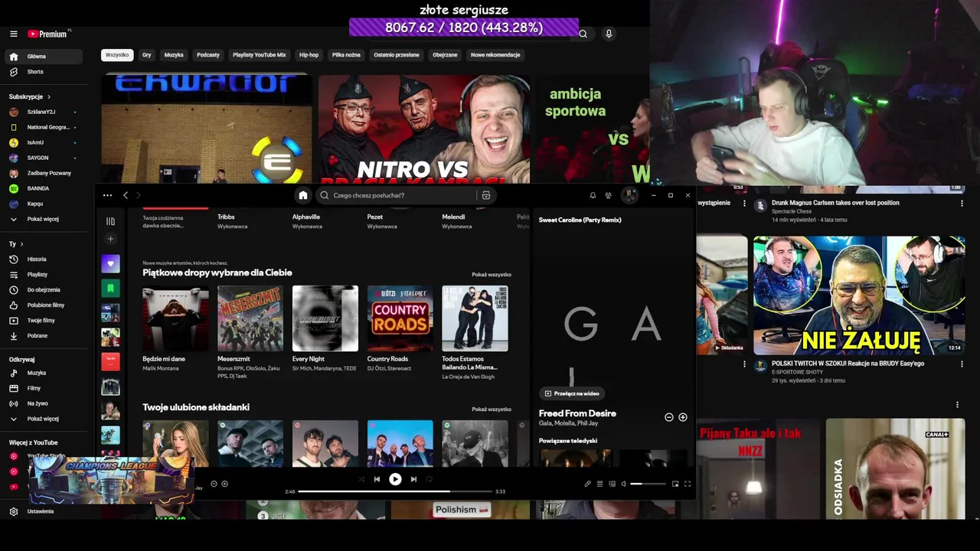Toggle Spotify connect to device panel

tap(612, 484)
